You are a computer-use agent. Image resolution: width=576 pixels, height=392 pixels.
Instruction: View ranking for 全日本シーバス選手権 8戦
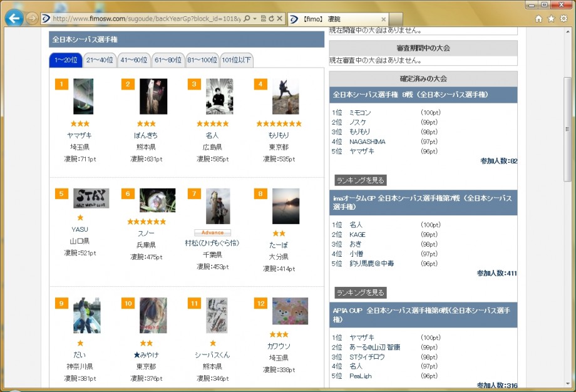[361, 180]
